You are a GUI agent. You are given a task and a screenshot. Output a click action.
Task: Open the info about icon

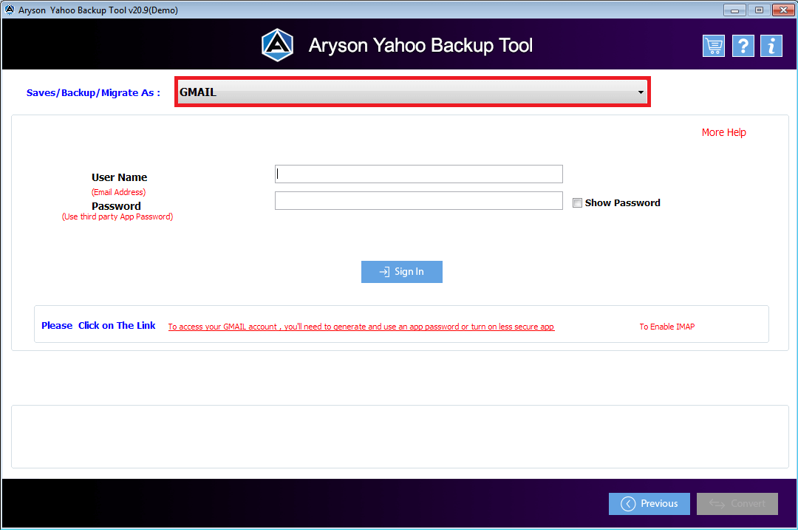771,47
